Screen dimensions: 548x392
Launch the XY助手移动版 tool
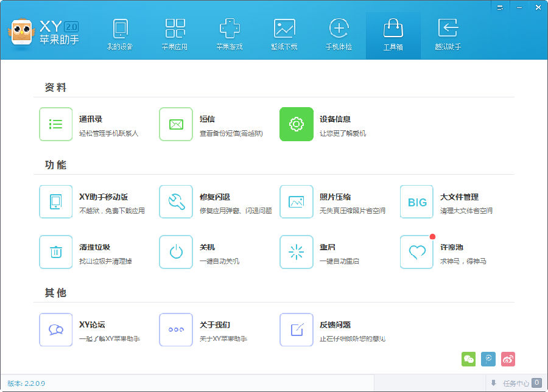click(x=56, y=202)
